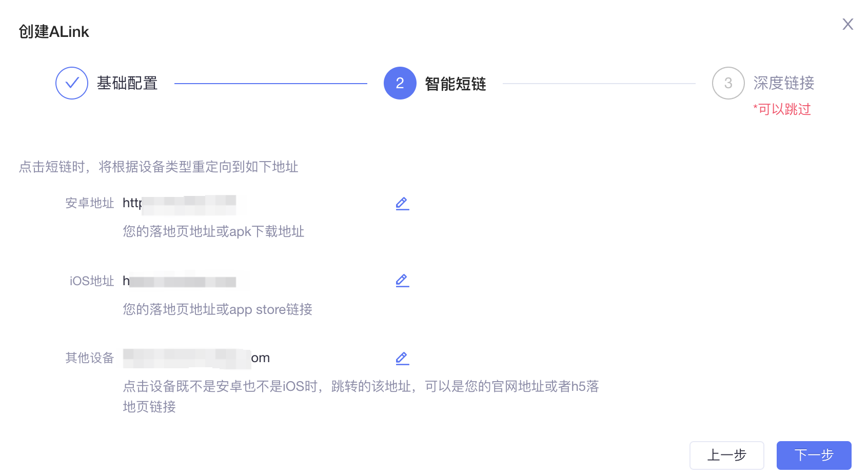Screen dimensions: 868x476
Task: Click the 其他设备 URL value
Action: [196, 358]
